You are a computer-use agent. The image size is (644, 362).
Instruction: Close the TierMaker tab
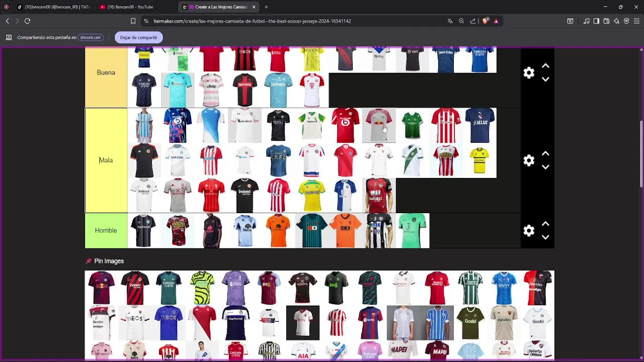coord(254,7)
